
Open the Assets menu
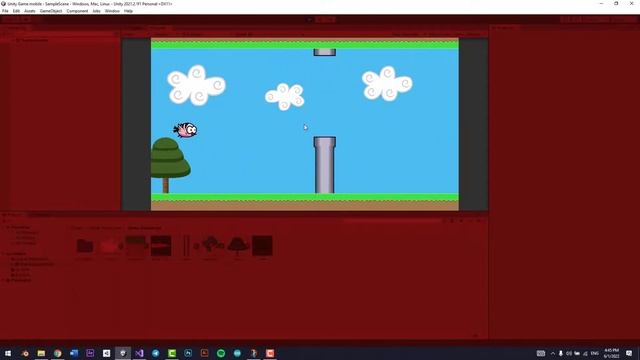[29, 11]
